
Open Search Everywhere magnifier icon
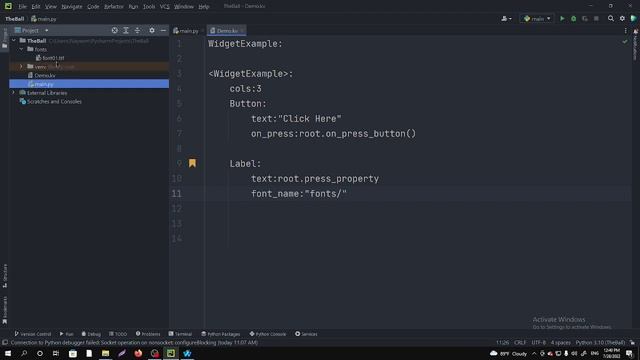(611, 18)
